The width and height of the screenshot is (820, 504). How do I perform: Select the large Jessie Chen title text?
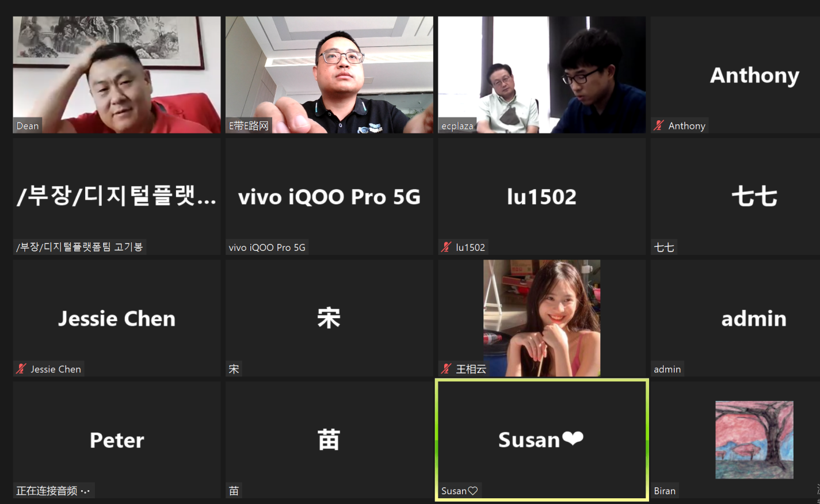(x=117, y=319)
